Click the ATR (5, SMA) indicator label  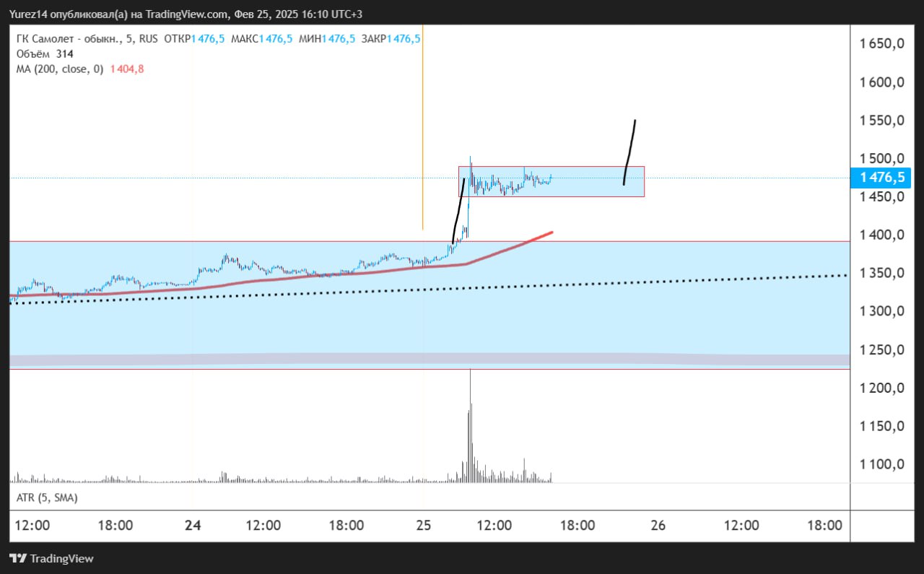(47, 497)
